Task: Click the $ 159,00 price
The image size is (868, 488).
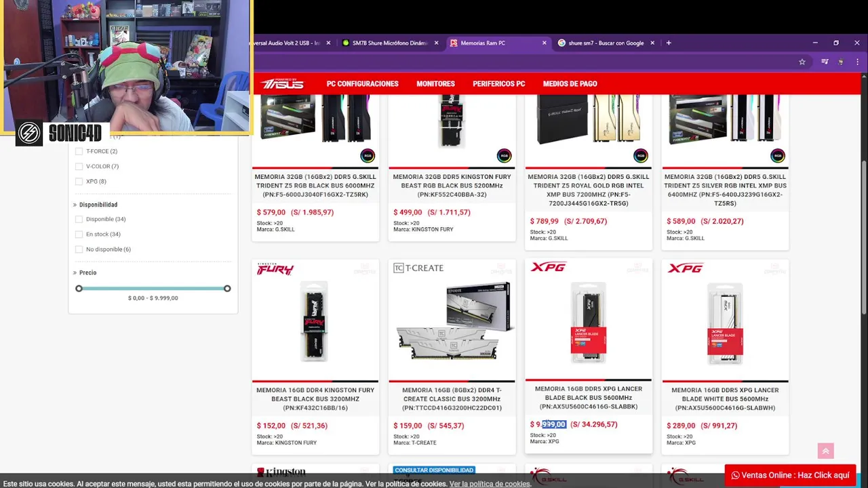Action: tap(408, 426)
